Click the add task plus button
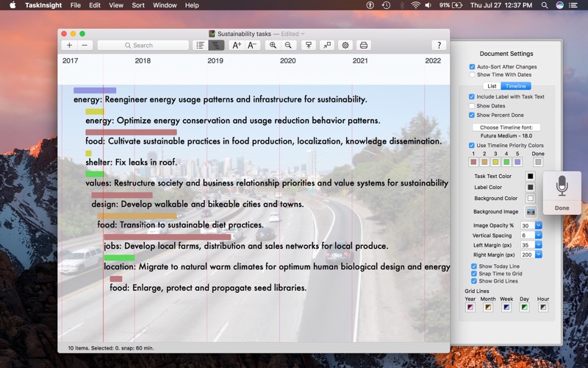Screen dimensions: 588x368 point(70,45)
